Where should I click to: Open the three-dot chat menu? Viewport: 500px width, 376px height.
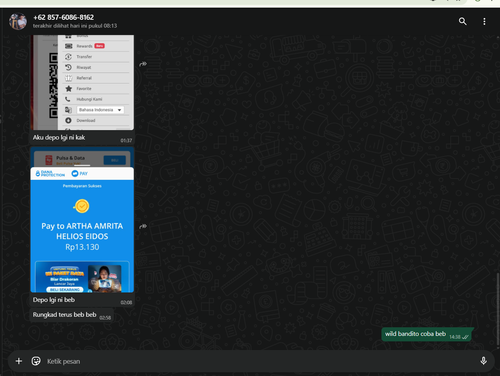tap(484, 21)
